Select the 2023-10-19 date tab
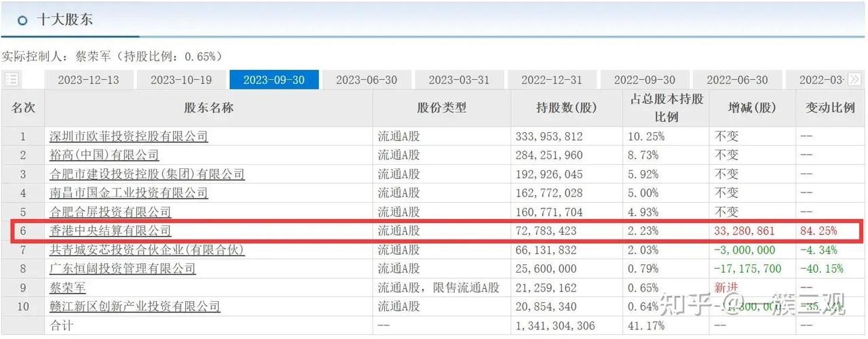The width and height of the screenshot is (868, 339). point(181,79)
